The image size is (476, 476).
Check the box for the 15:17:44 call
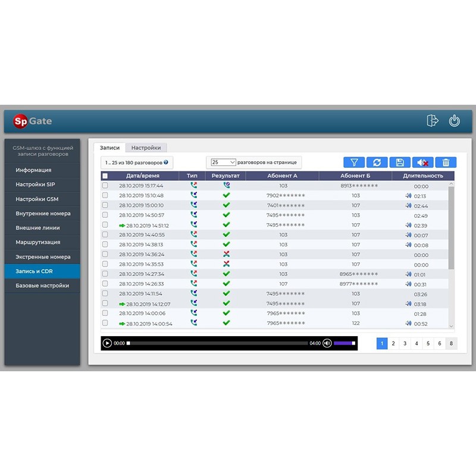tap(105, 186)
